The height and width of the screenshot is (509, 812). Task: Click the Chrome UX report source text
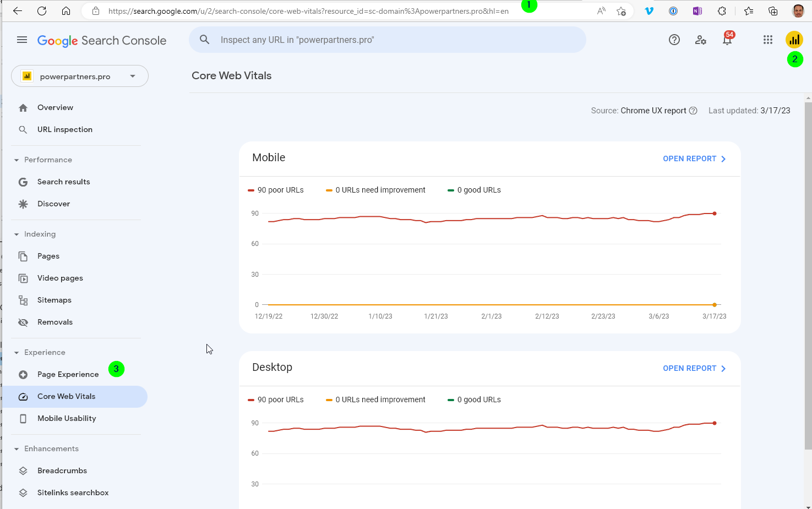coord(653,111)
